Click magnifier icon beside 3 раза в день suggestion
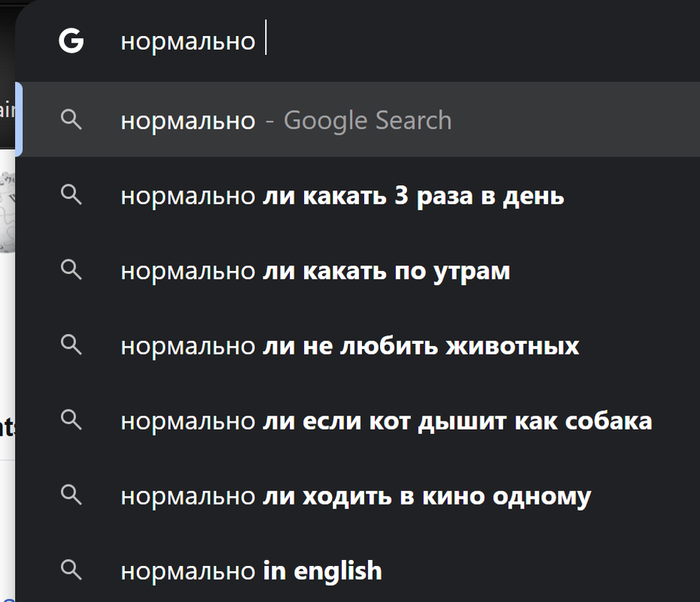Viewport: 700px width, 602px height. [72, 195]
